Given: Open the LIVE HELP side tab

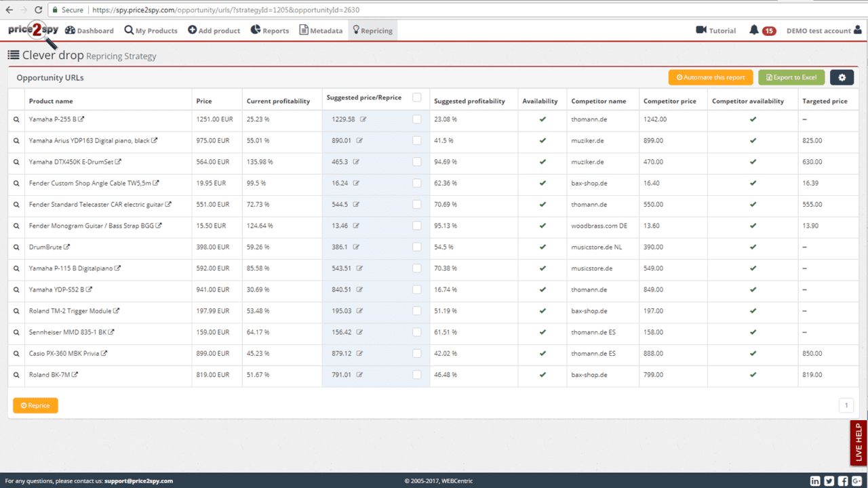Looking at the screenshot, I should [859, 442].
